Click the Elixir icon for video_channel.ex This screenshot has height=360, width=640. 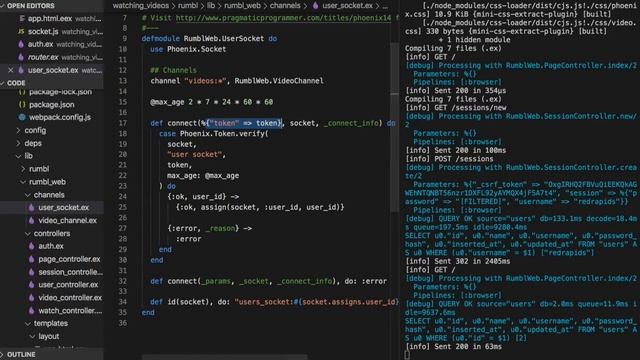(x=31, y=220)
